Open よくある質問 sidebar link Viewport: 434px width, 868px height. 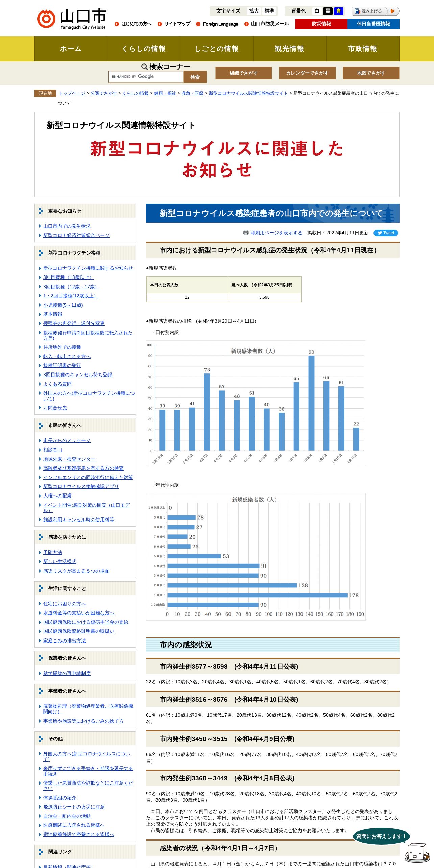point(57,384)
